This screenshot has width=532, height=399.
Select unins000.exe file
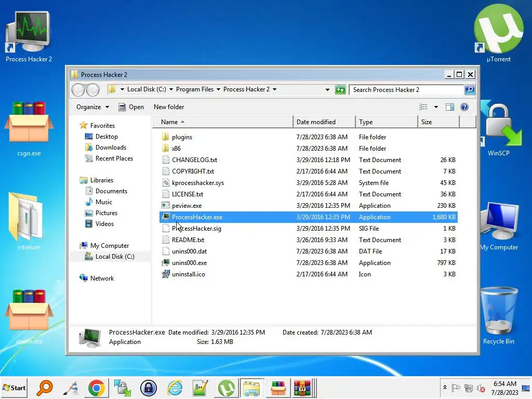tap(309, 263)
